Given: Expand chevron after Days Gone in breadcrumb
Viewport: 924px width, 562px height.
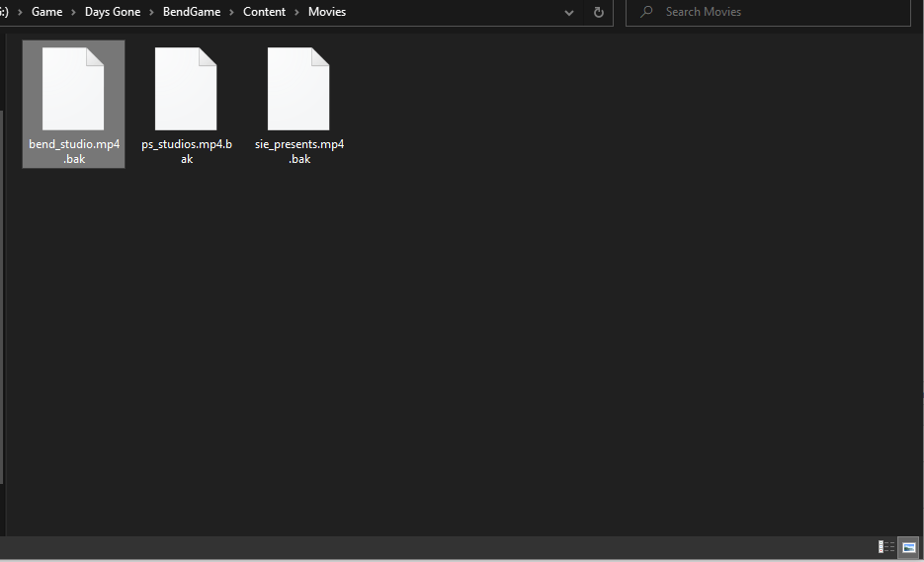Looking at the screenshot, I should (x=151, y=13).
